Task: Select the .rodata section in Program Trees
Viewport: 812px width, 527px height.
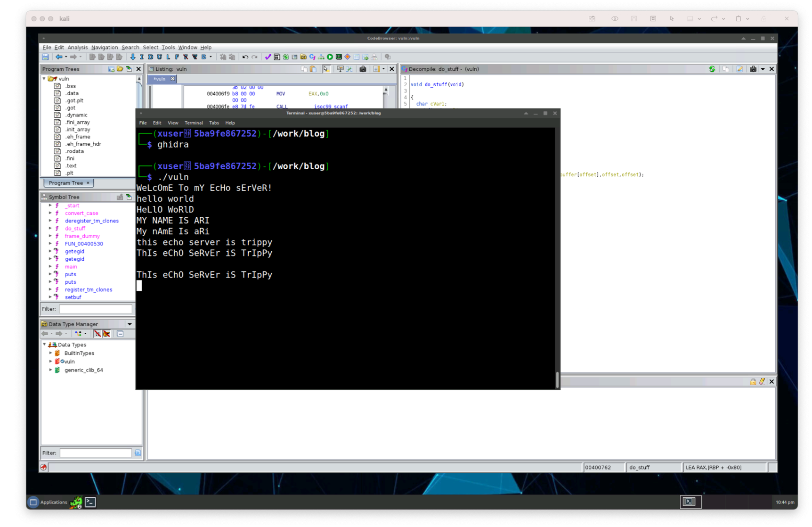Action: click(74, 151)
